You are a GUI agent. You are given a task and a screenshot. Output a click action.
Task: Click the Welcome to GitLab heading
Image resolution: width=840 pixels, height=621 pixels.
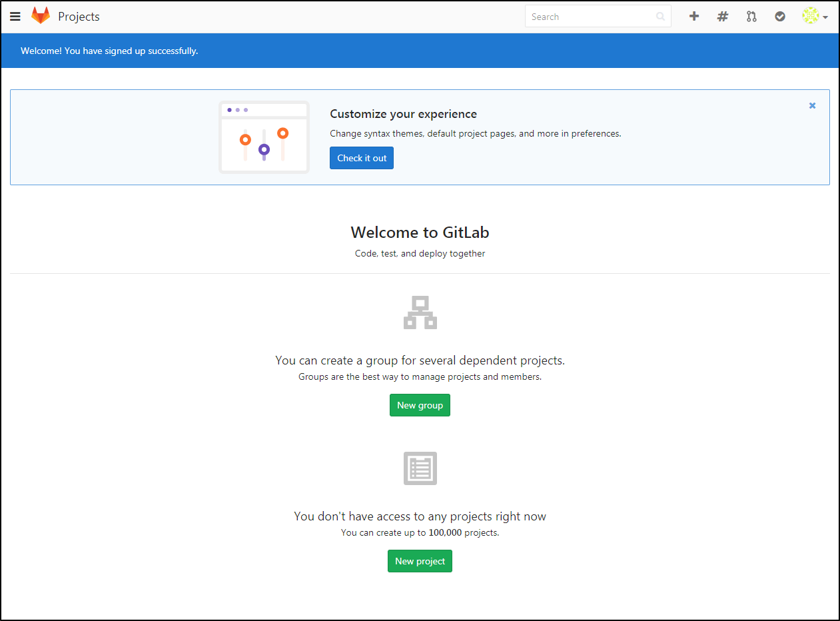(x=420, y=232)
